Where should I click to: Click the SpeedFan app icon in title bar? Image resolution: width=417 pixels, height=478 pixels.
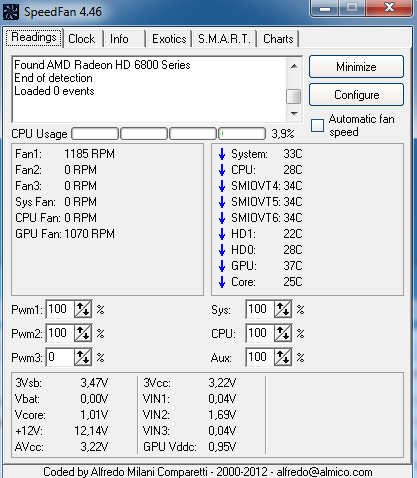coord(10,11)
